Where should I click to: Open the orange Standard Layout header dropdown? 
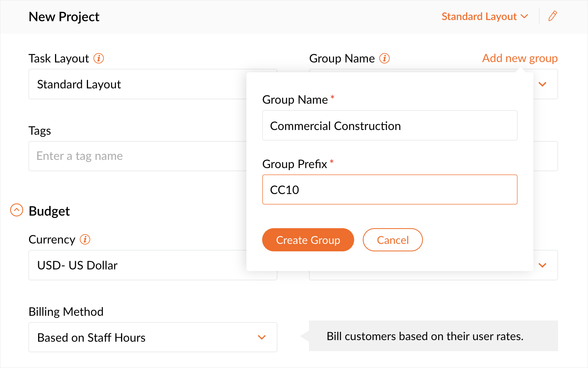click(485, 16)
